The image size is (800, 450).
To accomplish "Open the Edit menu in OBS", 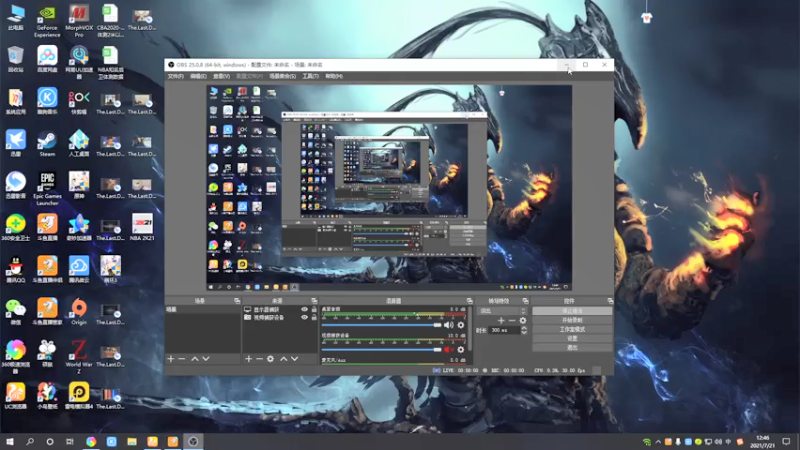I will point(198,76).
